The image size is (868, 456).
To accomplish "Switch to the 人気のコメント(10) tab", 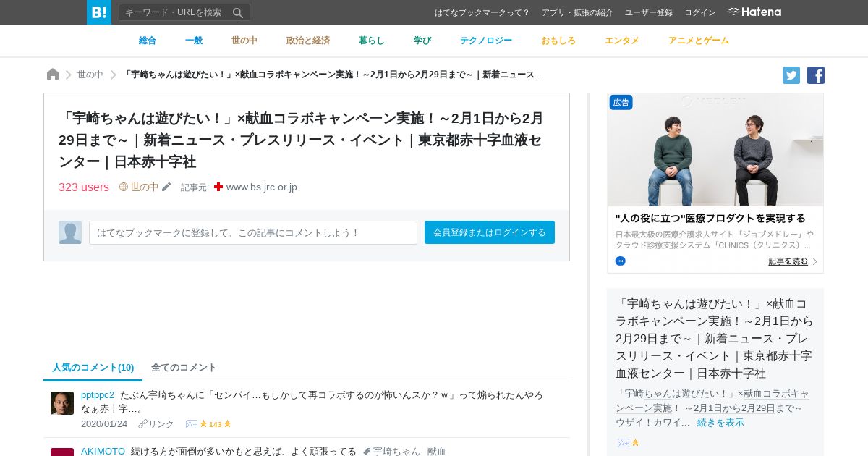I will coord(93,367).
